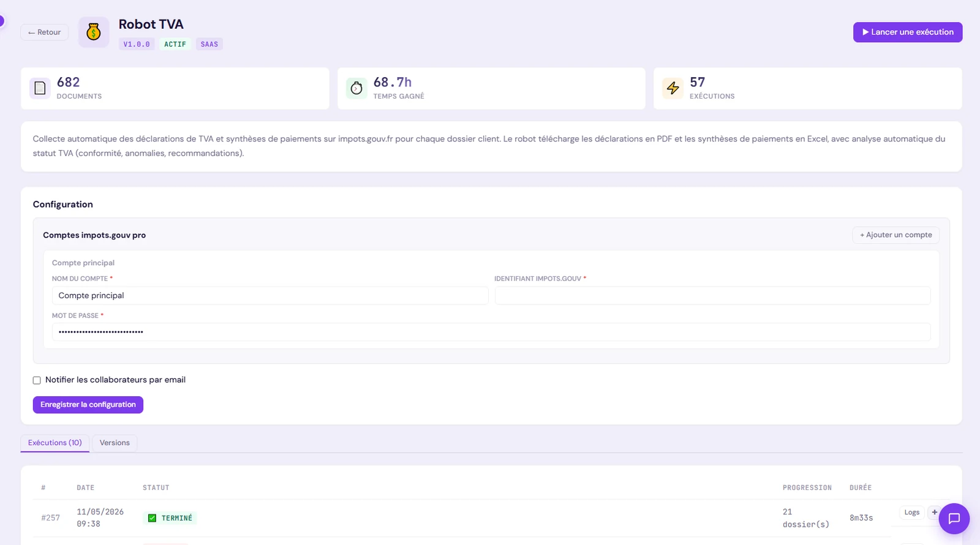Click the green Terminé check icon
The width and height of the screenshot is (980, 545).
(x=153, y=518)
